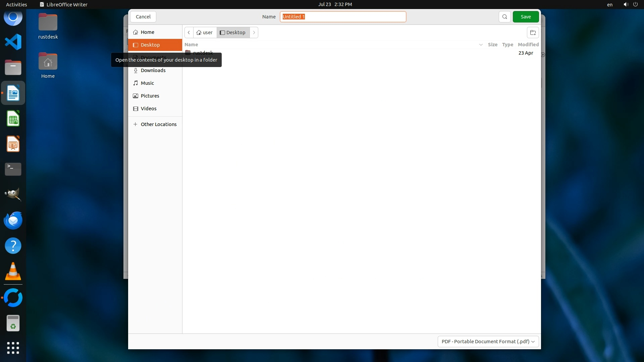Viewport: 644px width, 362px height.
Task: Select the user path breadcrumb
Action: [x=205, y=33]
